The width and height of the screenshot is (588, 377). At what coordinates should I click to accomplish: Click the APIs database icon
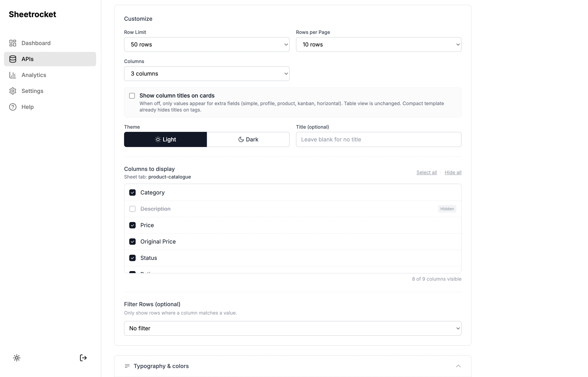click(x=13, y=59)
